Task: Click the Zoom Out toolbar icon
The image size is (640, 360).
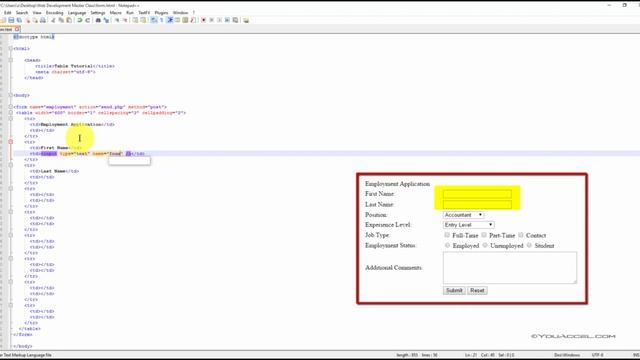Action: pyautogui.click(x=124, y=20)
